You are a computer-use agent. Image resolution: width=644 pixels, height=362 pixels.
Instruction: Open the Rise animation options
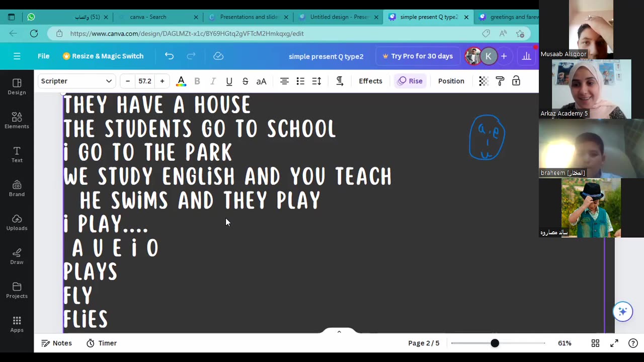[x=411, y=81]
